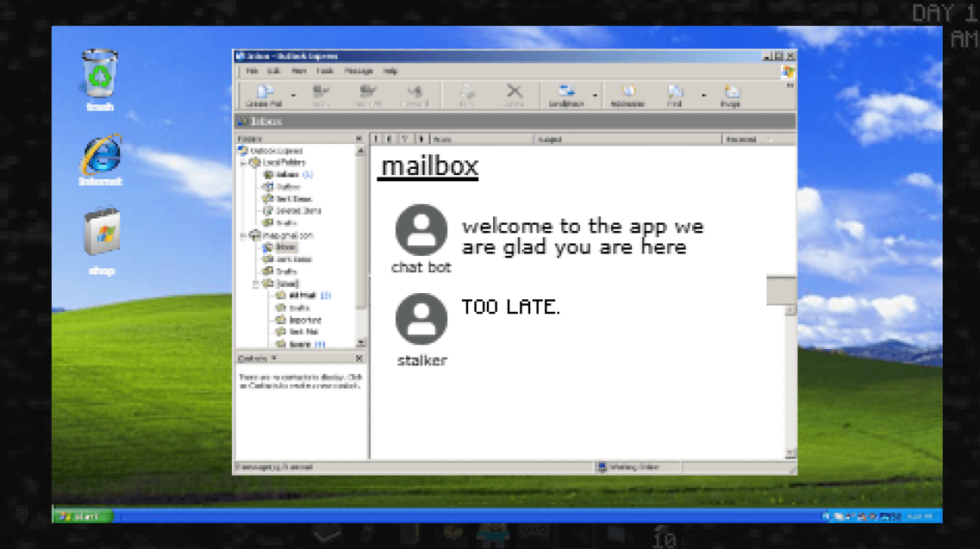Open the Edit menu
Viewport: 980px width, 549px height.
coord(274,72)
